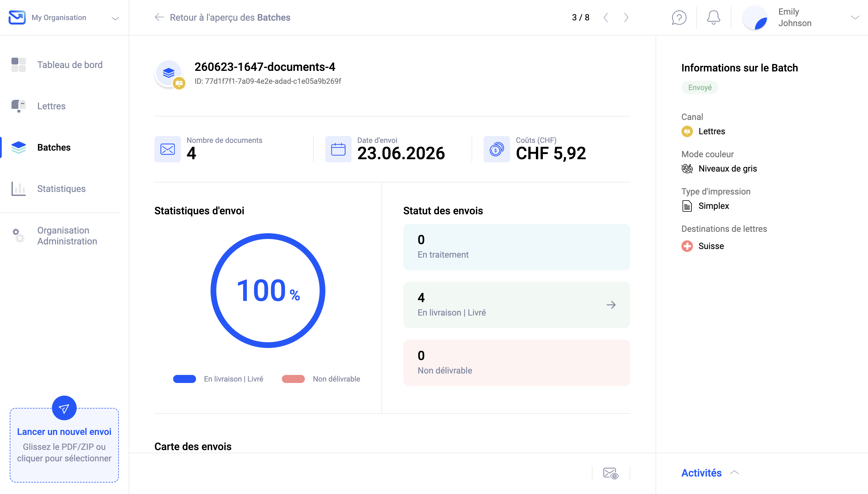The width and height of the screenshot is (868, 494).
Task: Click the back arrow icon
Action: pyautogui.click(x=159, y=17)
